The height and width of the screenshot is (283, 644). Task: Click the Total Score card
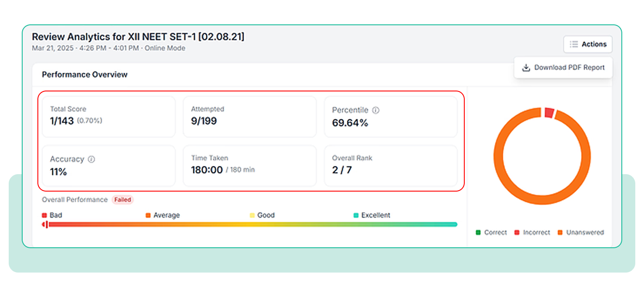[x=109, y=117]
